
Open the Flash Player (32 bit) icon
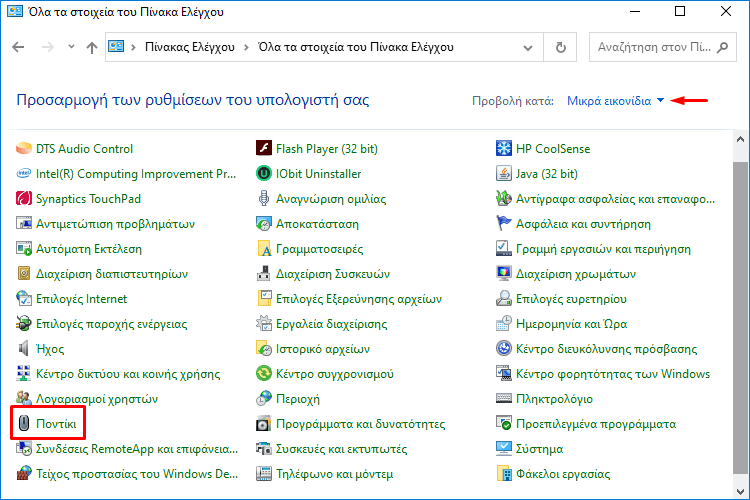tap(264, 149)
